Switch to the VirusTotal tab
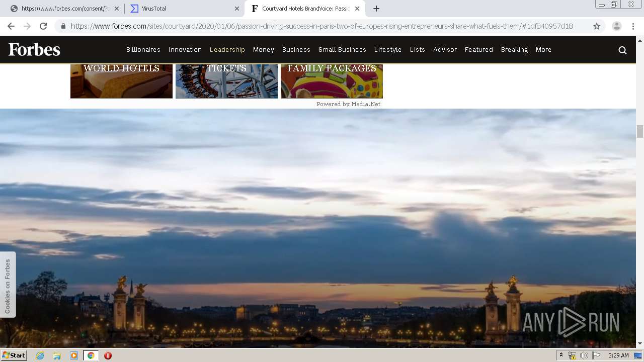This screenshot has width=644, height=362. 184,9
